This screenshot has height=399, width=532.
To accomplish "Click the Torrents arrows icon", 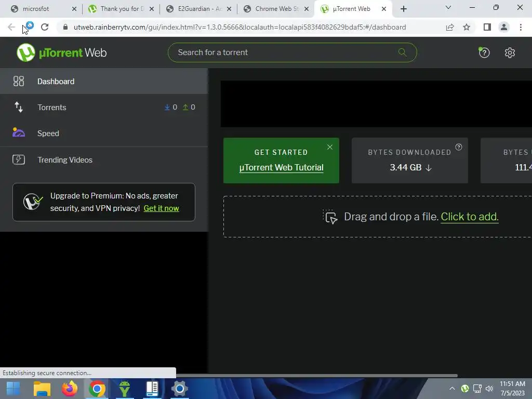I will [x=18, y=107].
